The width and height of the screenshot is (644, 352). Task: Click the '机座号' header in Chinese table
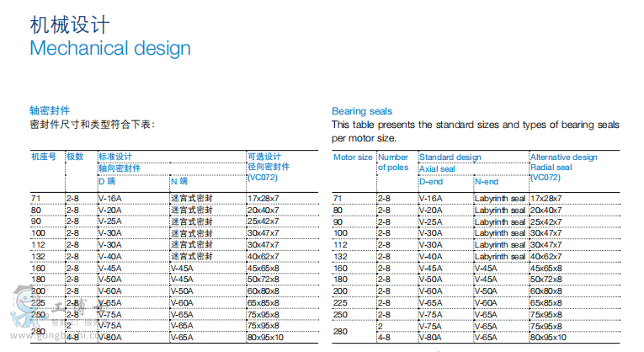tap(44, 157)
